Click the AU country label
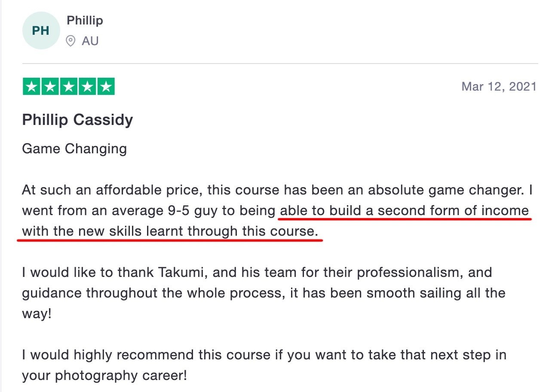The width and height of the screenshot is (558, 392). click(90, 41)
